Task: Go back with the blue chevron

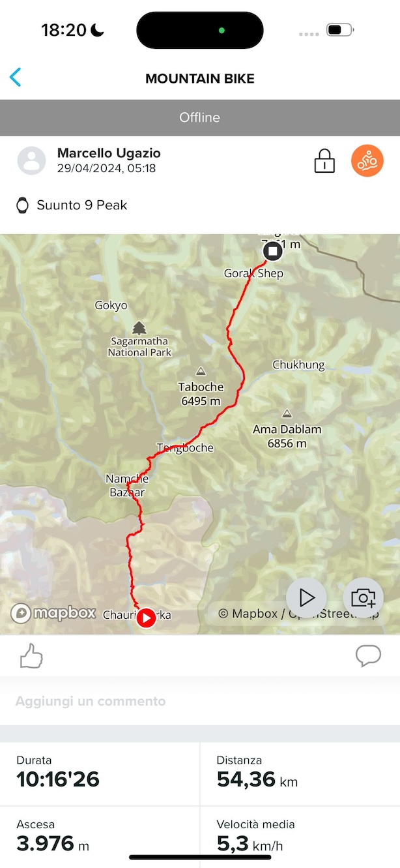Action: click(16, 78)
